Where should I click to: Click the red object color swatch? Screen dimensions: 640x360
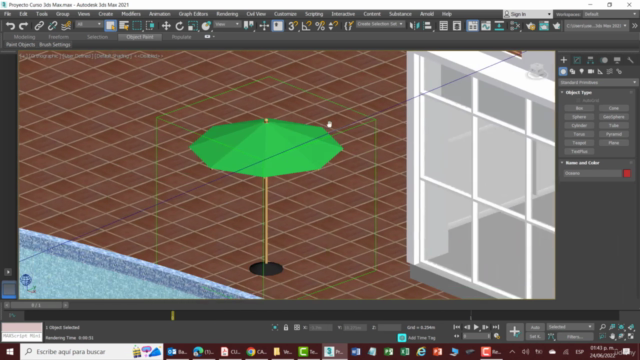point(627,173)
